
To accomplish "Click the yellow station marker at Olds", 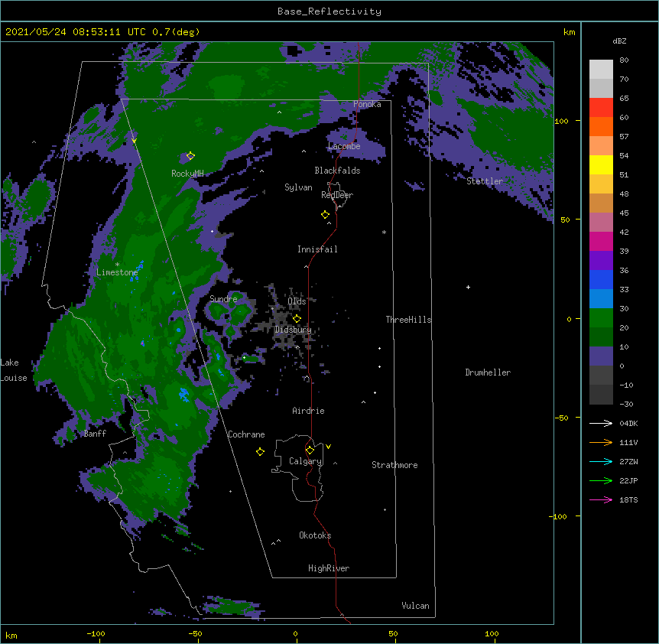I will 297,319.
